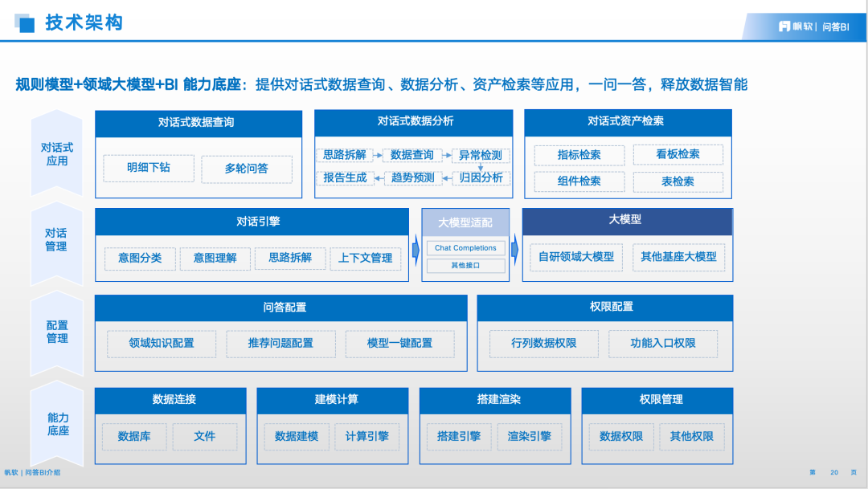Select the 上下文管理 box
868x489 pixels.
pos(366,259)
